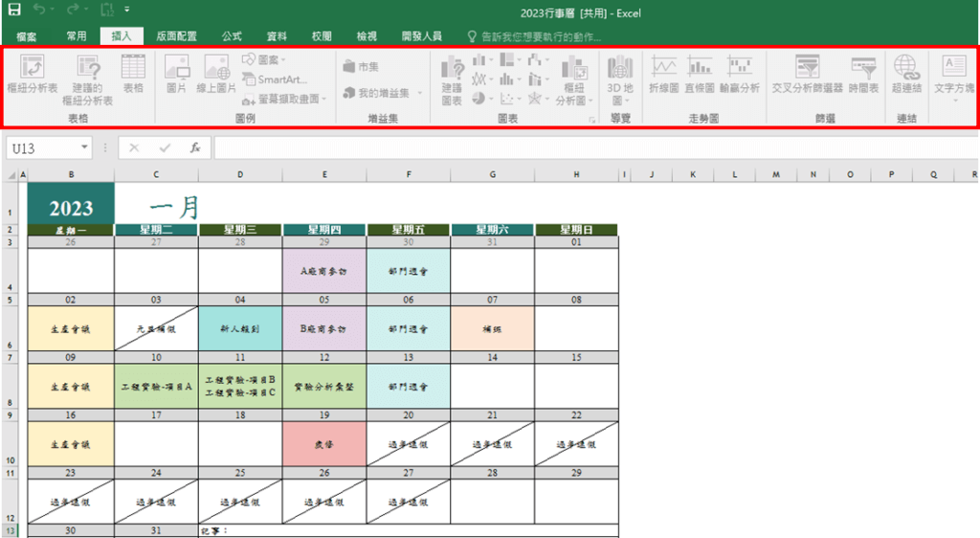
Task: Insert a 時間表 timeline filter
Action: pos(863,73)
